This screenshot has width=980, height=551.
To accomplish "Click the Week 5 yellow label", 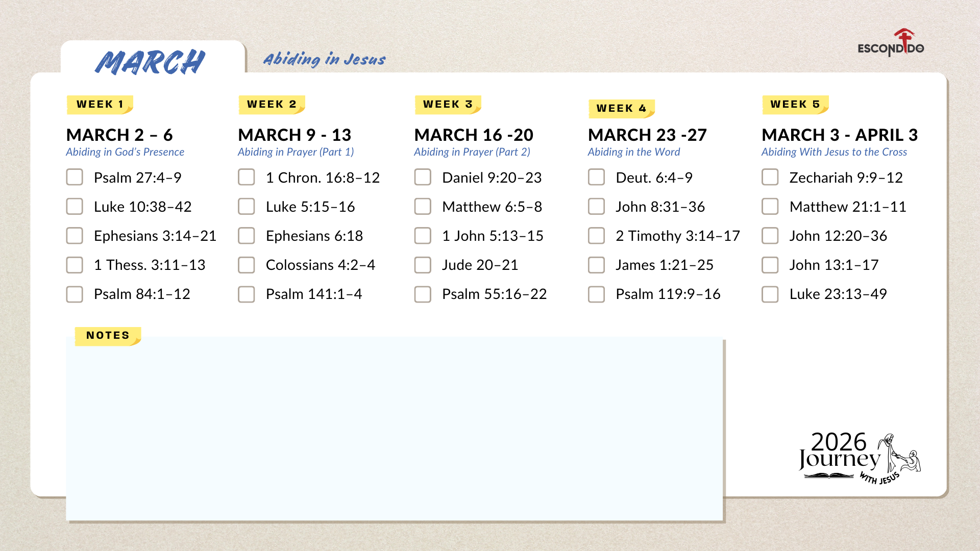I will (x=795, y=105).
